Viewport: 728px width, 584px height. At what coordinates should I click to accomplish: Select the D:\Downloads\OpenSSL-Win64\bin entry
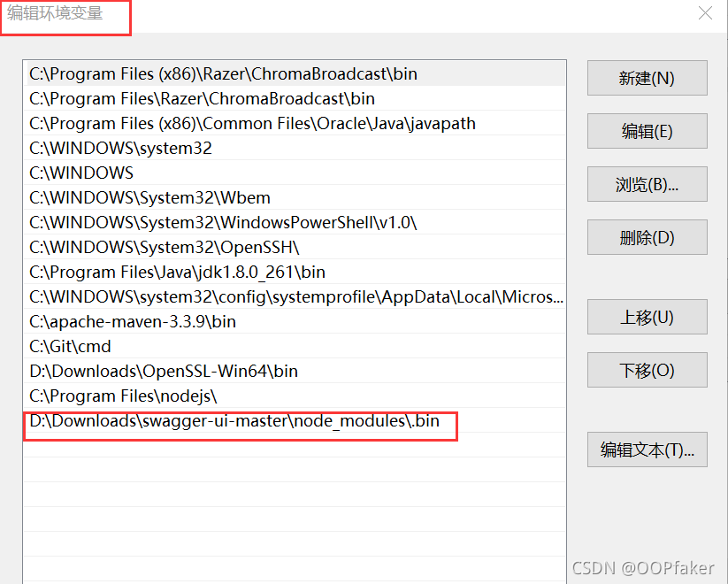click(295, 371)
